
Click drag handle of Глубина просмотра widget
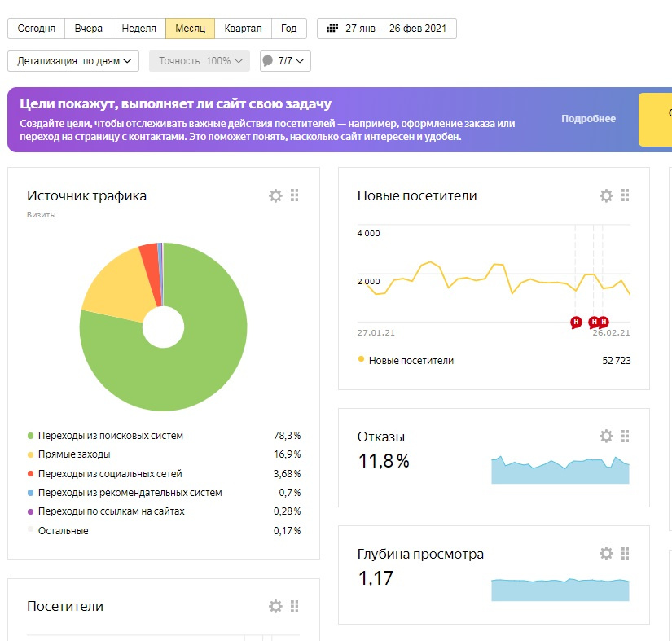pos(626,554)
